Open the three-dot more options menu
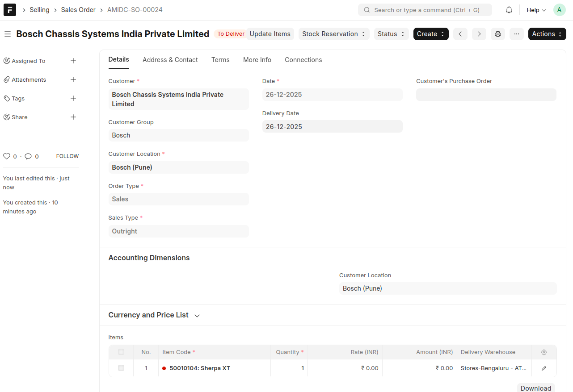573x392 pixels. 516,34
